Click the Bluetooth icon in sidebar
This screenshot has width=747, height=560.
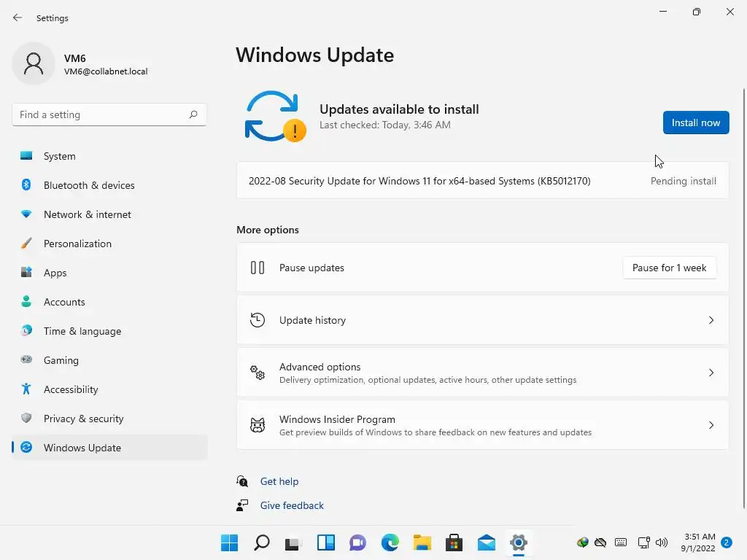click(x=26, y=184)
